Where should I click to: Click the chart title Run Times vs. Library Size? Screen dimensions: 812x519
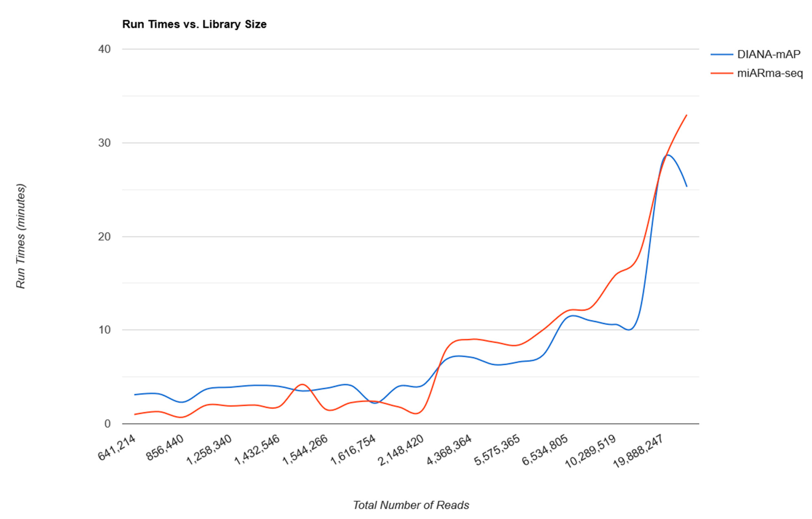tap(194, 24)
